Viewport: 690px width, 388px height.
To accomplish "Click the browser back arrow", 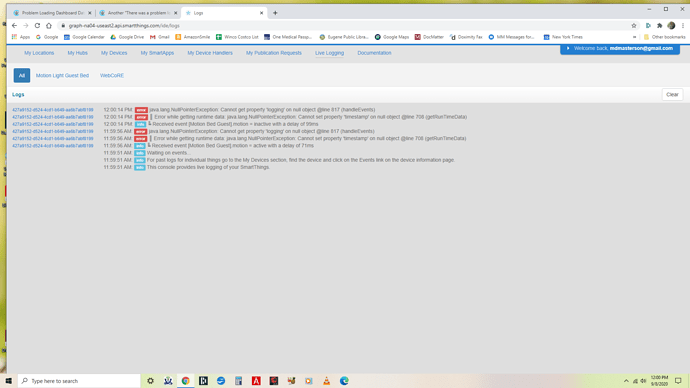I will click(x=14, y=26).
